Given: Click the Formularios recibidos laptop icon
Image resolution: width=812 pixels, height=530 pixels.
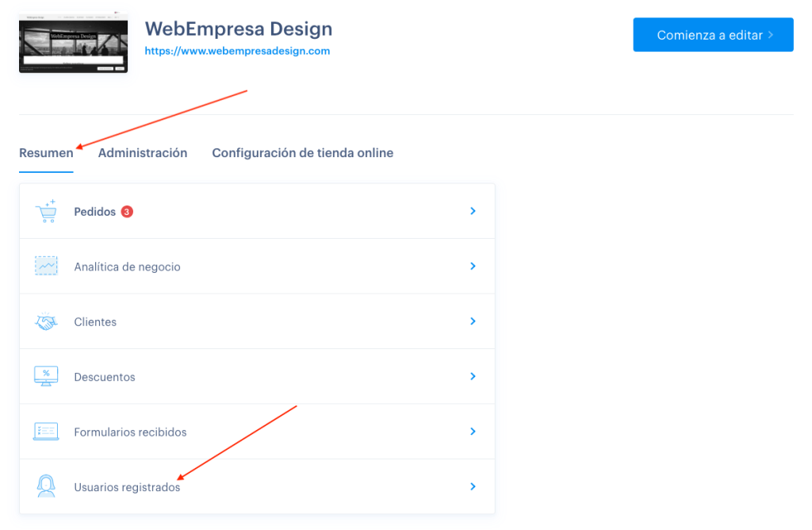Looking at the screenshot, I should click(46, 431).
